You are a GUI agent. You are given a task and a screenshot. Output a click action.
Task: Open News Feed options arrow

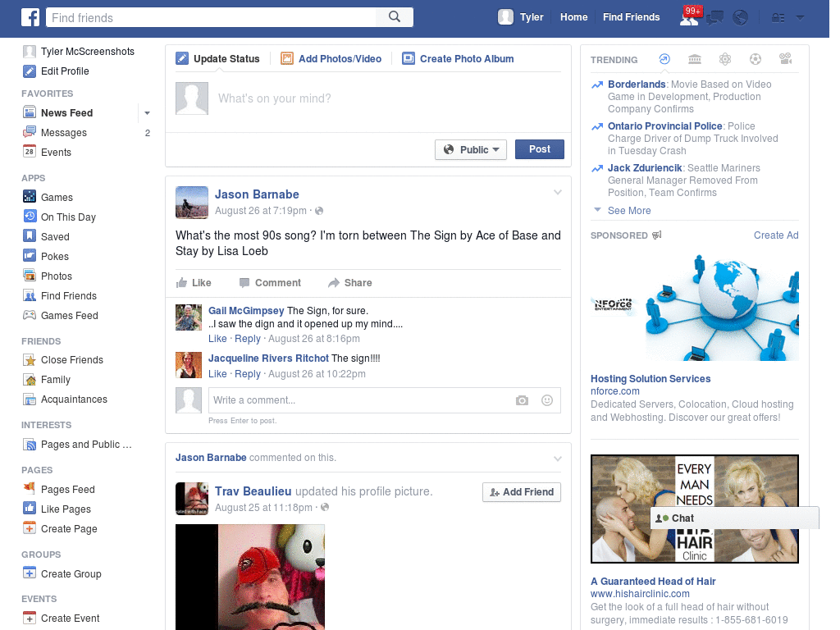coord(147,113)
